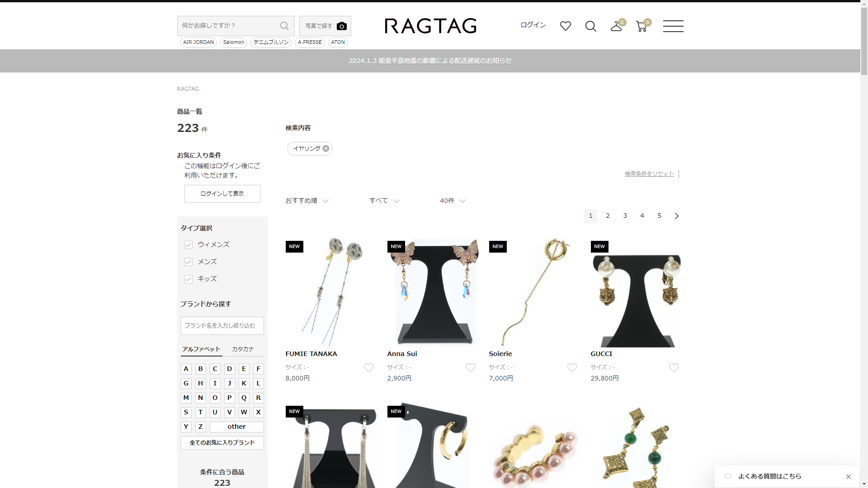Check the メンズ checkbox
Image resolution: width=868 pixels, height=488 pixels.
[189, 262]
